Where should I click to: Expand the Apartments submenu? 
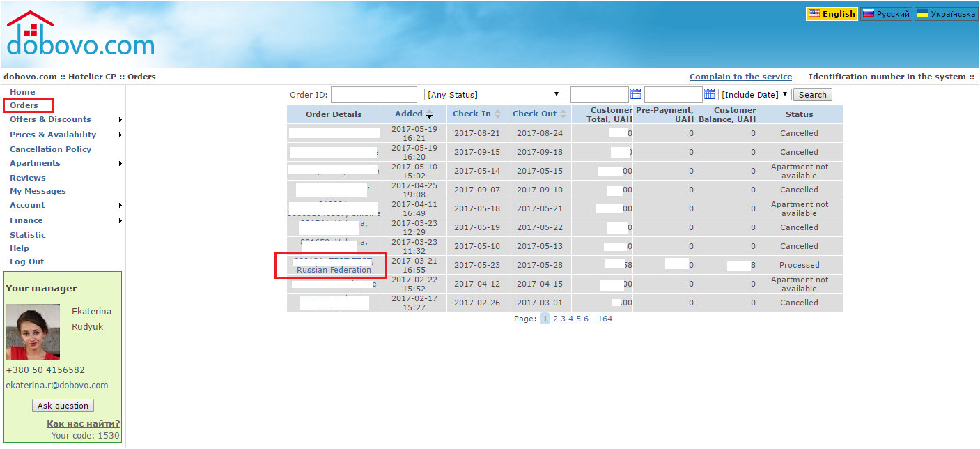pyautogui.click(x=120, y=164)
